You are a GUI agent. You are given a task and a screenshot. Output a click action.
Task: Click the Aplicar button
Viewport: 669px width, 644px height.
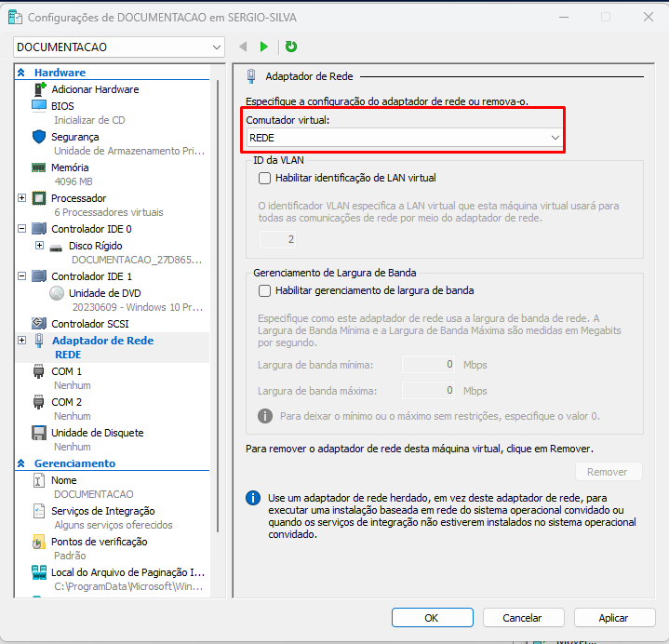click(x=613, y=618)
